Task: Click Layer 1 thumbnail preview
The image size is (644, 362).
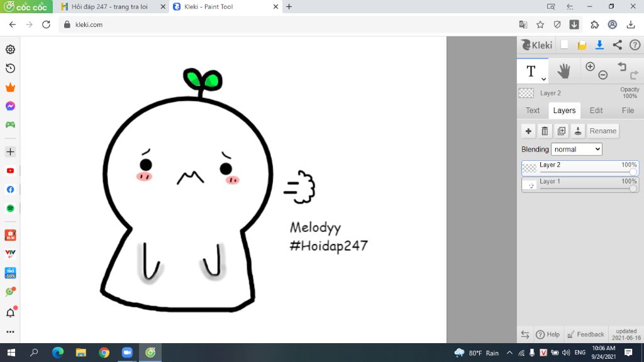Action: [x=530, y=185]
